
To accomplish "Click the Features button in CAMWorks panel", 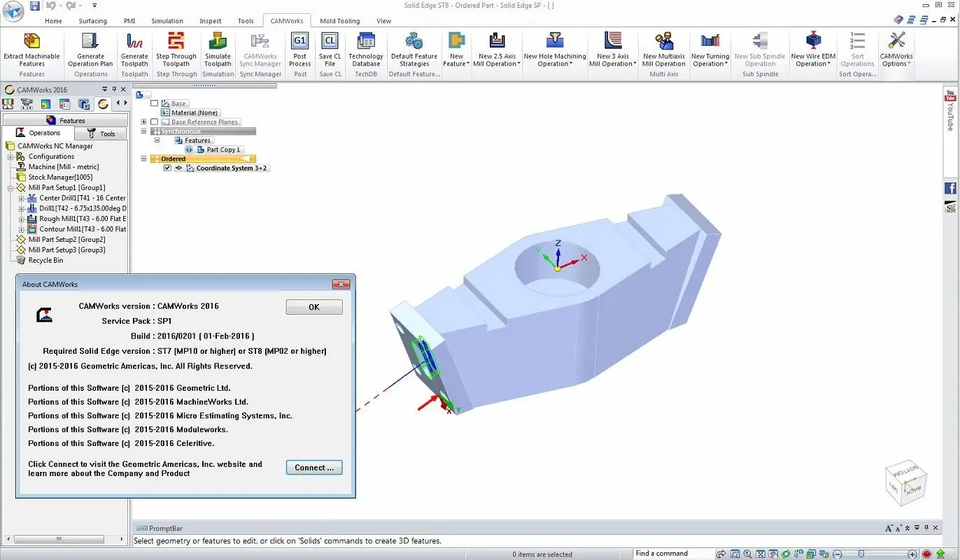I will click(65, 120).
